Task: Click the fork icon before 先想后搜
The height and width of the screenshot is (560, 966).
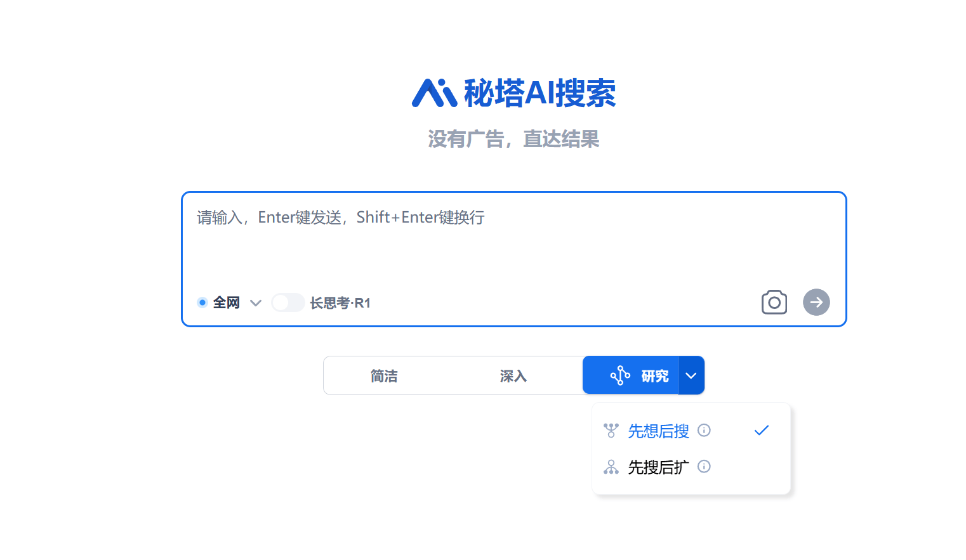Action: pos(611,431)
